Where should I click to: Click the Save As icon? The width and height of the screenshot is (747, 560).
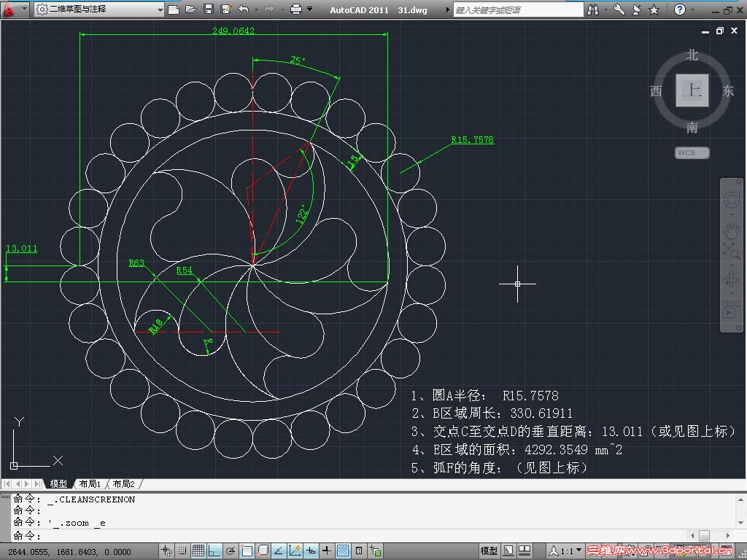tap(226, 9)
